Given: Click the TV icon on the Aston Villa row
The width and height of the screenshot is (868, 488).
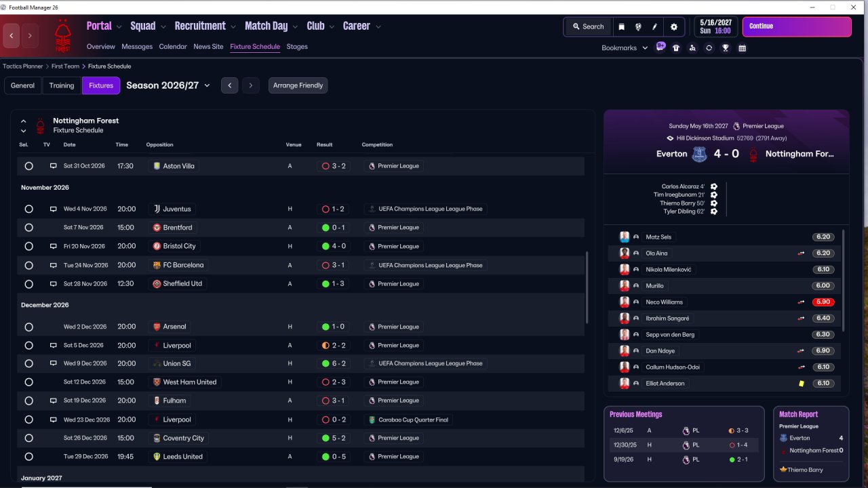Looking at the screenshot, I should tap(53, 166).
